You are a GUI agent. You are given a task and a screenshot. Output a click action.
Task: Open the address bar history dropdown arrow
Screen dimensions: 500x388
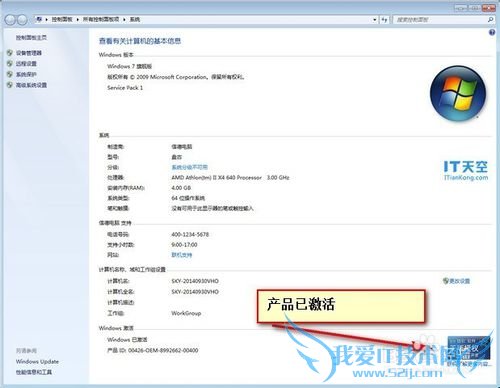point(375,20)
